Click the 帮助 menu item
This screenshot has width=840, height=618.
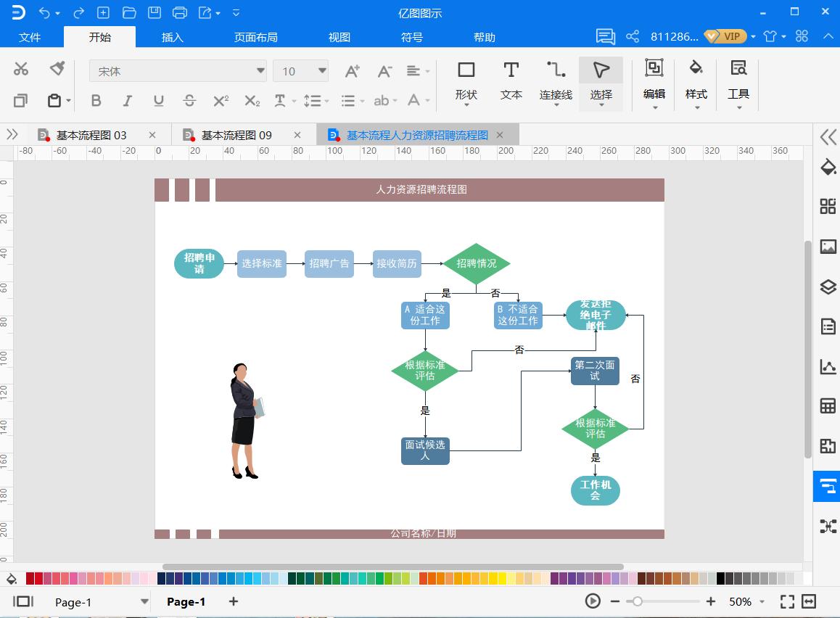tap(484, 37)
